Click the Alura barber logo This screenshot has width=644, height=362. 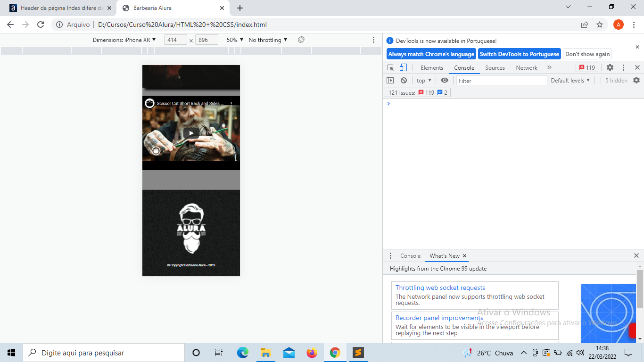[191, 228]
